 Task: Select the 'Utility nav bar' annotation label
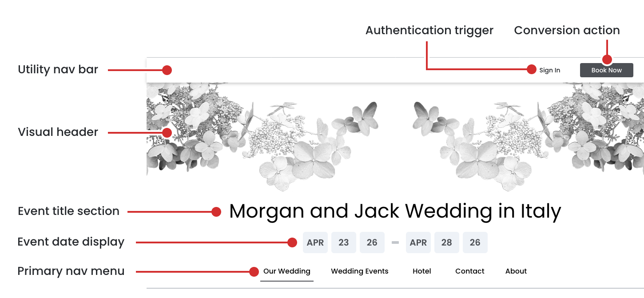(x=58, y=70)
